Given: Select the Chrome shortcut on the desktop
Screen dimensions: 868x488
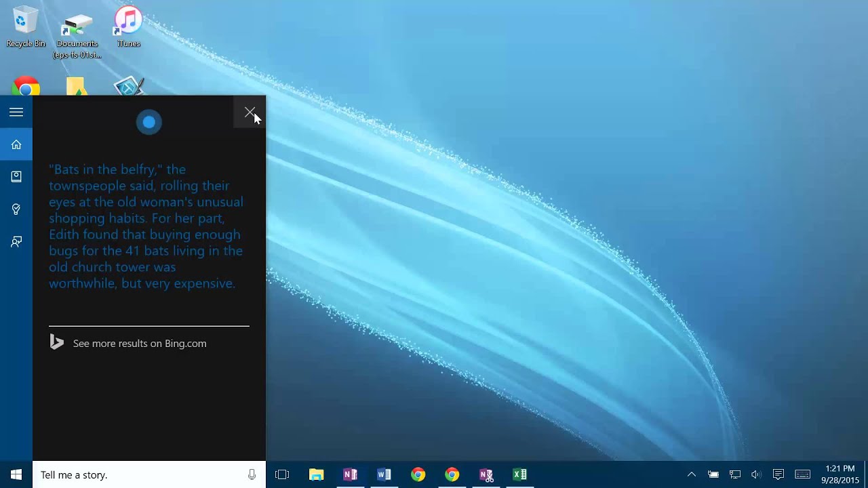Looking at the screenshot, I should click(26, 87).
